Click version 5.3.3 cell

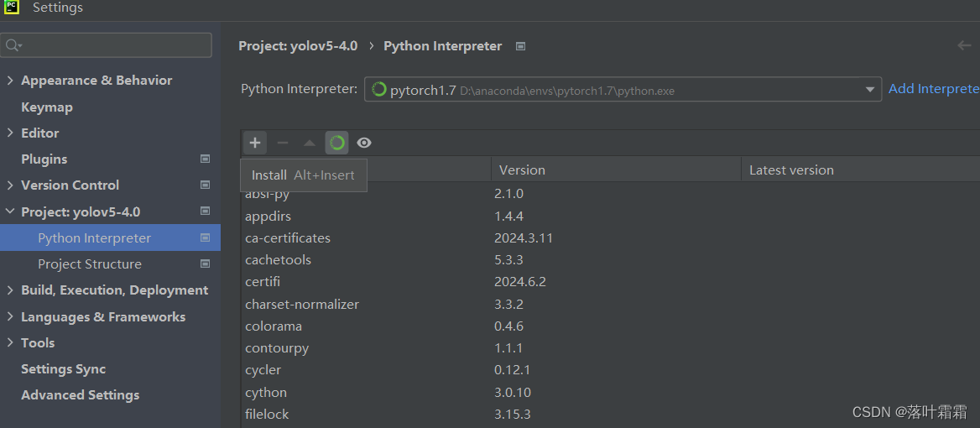pyautogui.click(x=508, y=260)
